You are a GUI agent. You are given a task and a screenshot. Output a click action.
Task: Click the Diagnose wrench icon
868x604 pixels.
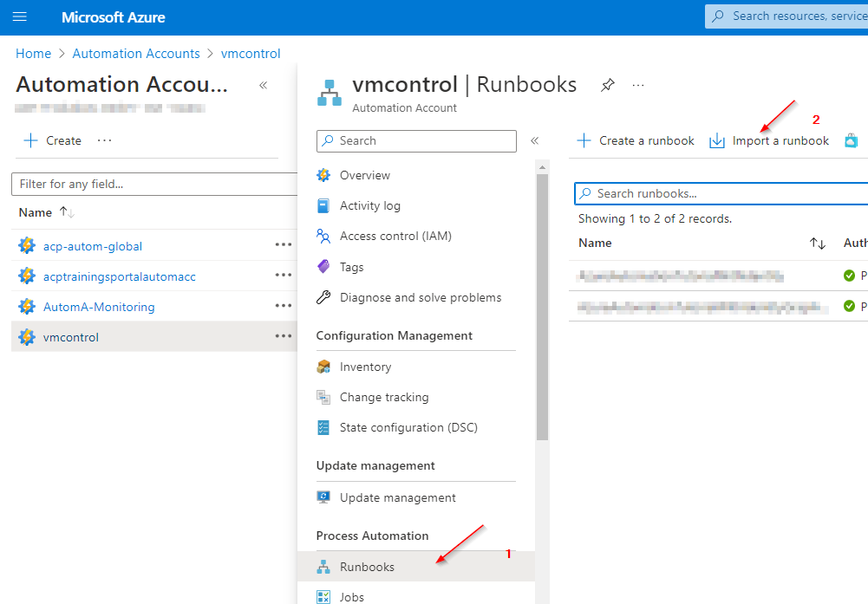pos(323,297)
